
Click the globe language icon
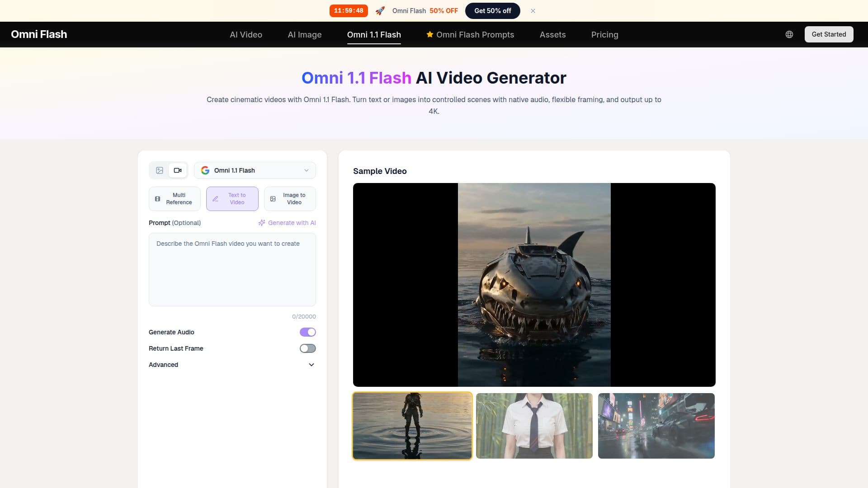pos(789,34)
